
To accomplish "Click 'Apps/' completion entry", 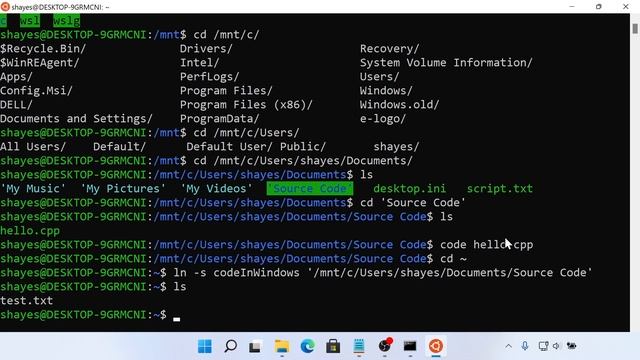I will click(16, 77).
